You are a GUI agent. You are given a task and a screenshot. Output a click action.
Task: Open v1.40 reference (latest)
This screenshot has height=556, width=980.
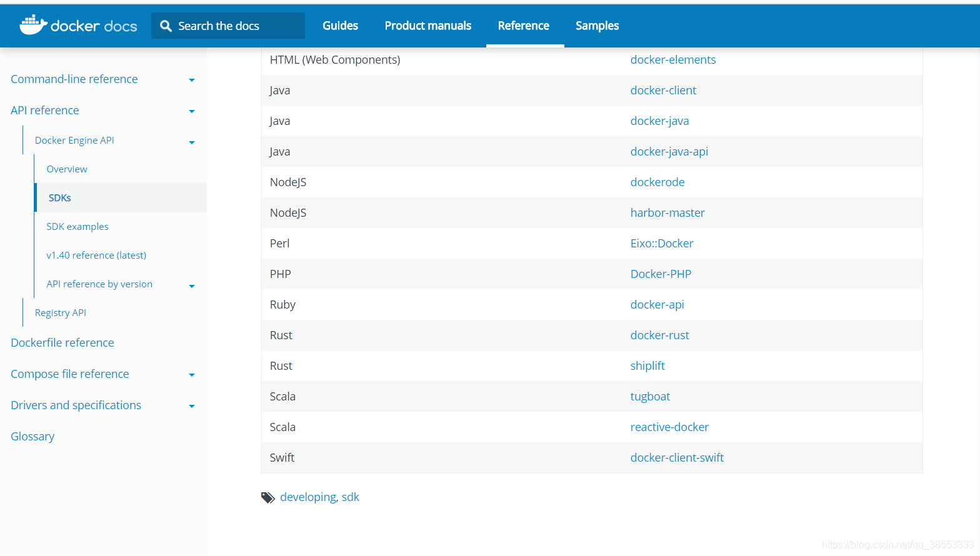pos(96,256)
